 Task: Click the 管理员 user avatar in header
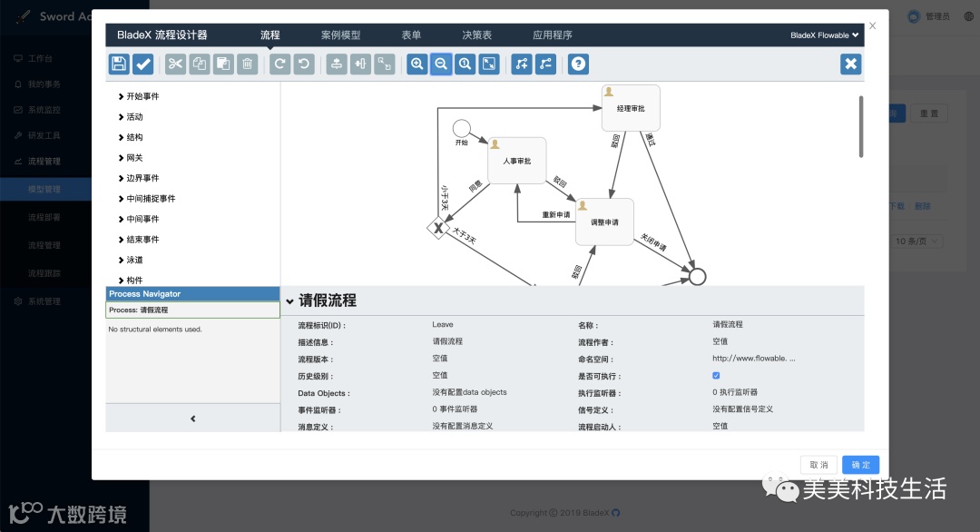click(914, 17)
